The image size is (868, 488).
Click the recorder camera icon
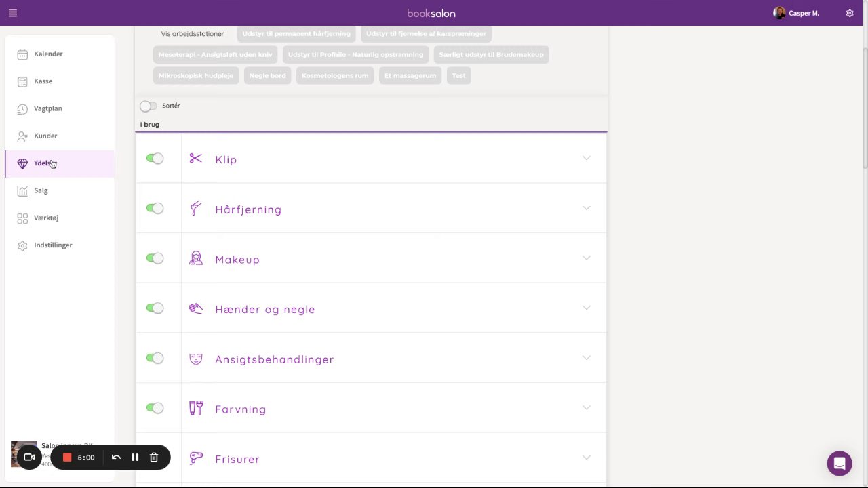(29, 457)
